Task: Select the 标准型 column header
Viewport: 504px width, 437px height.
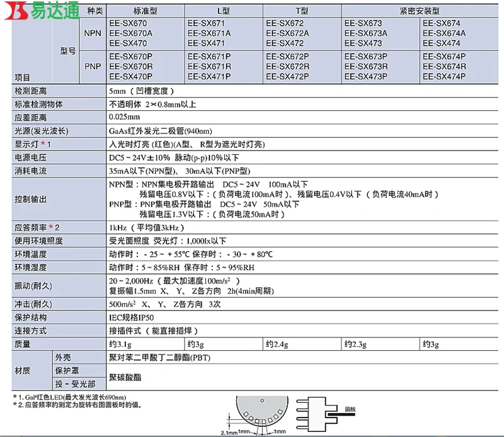Action: (x=146, y=11)
